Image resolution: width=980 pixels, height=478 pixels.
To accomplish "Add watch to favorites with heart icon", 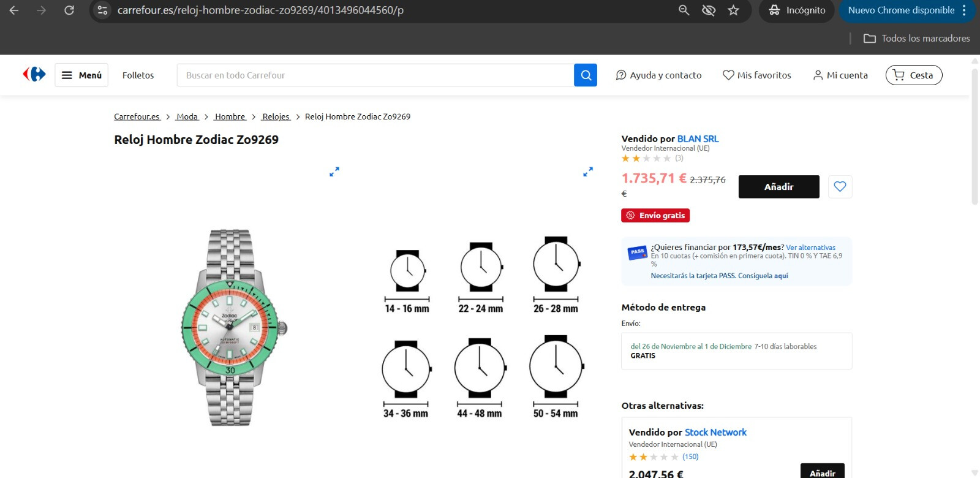I will (x=840, y=187).
